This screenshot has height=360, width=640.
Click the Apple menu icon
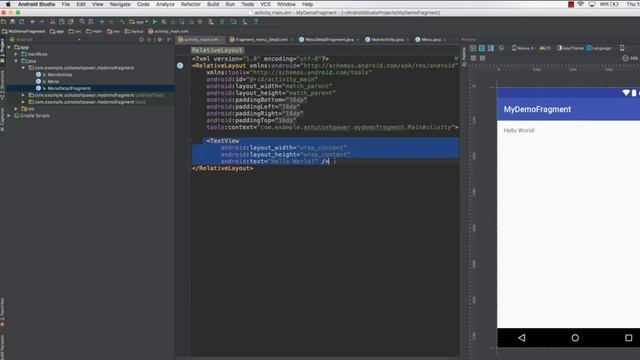8,4
